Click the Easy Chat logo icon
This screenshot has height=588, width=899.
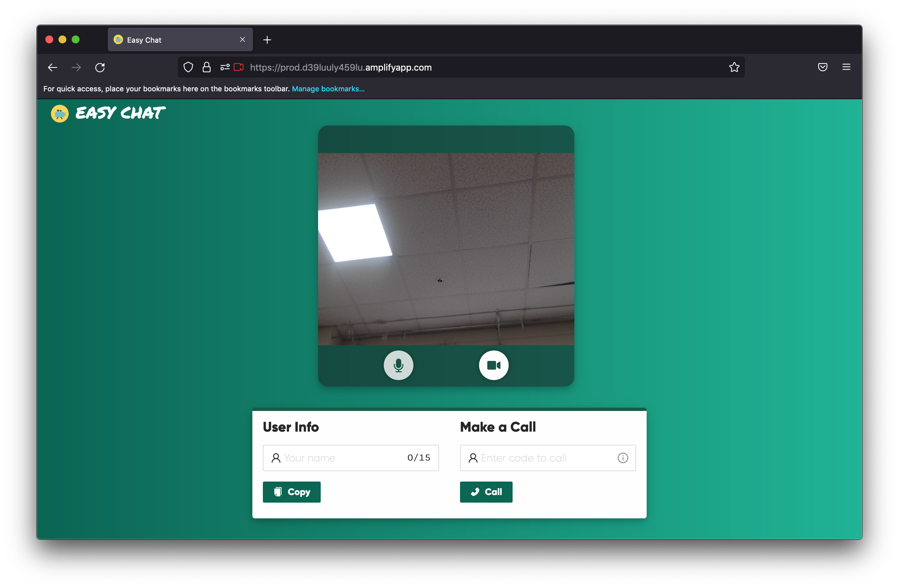click(60, 114)
